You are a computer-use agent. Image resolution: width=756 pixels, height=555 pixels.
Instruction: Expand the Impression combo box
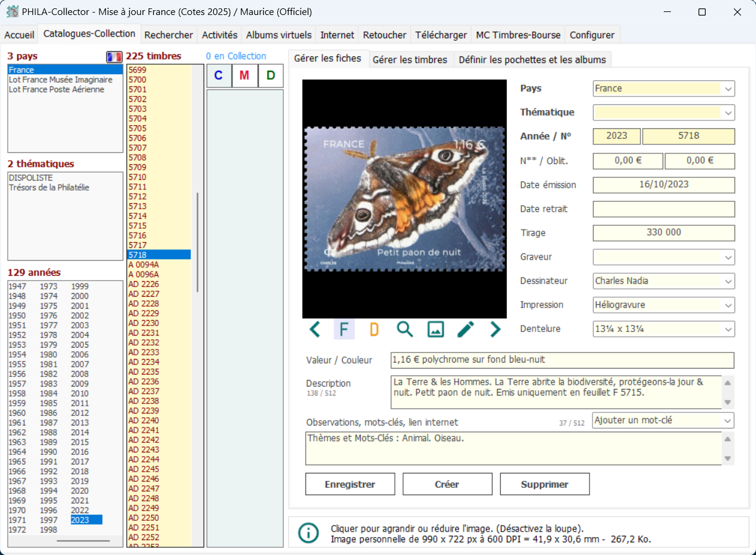coord(728,305)
